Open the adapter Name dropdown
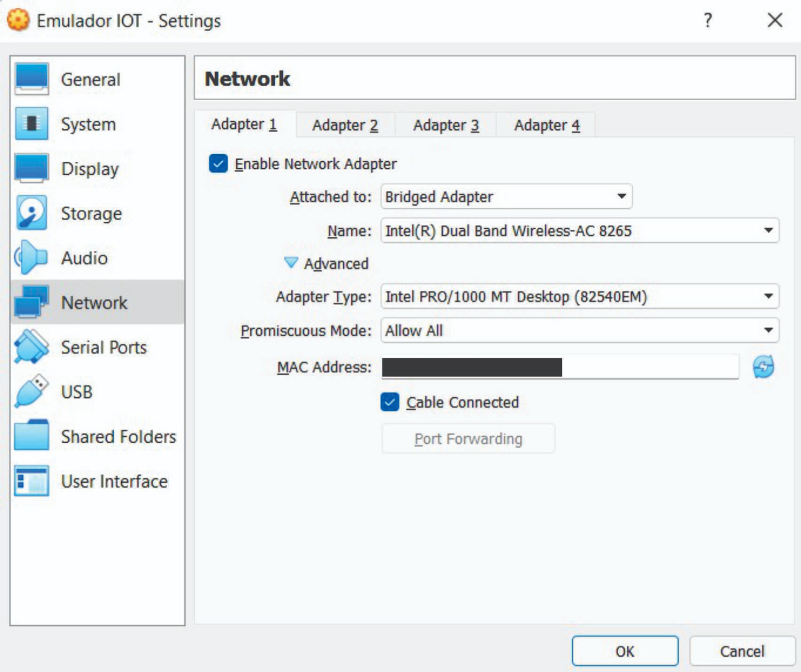Screen dimensions: 801x672 pos(580,231)
